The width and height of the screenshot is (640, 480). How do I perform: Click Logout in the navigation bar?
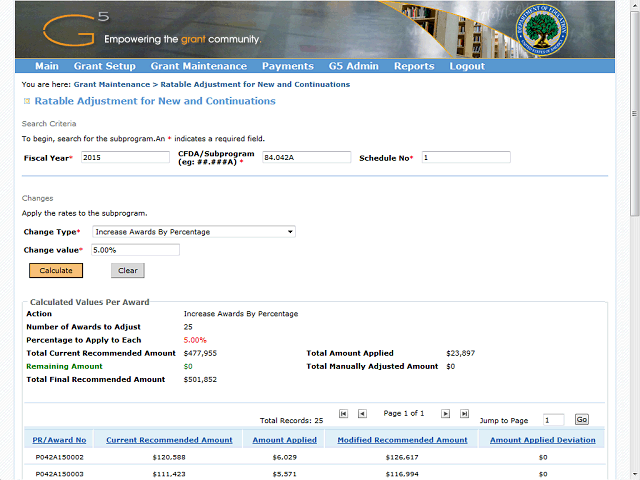(x=467, y=66)
